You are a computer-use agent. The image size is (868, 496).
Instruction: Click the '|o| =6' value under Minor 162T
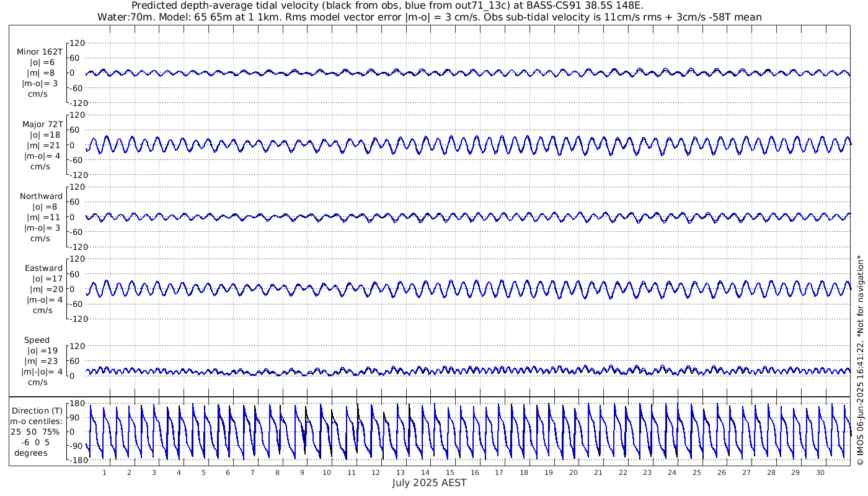pyautogui.click(x=43, y=62)
